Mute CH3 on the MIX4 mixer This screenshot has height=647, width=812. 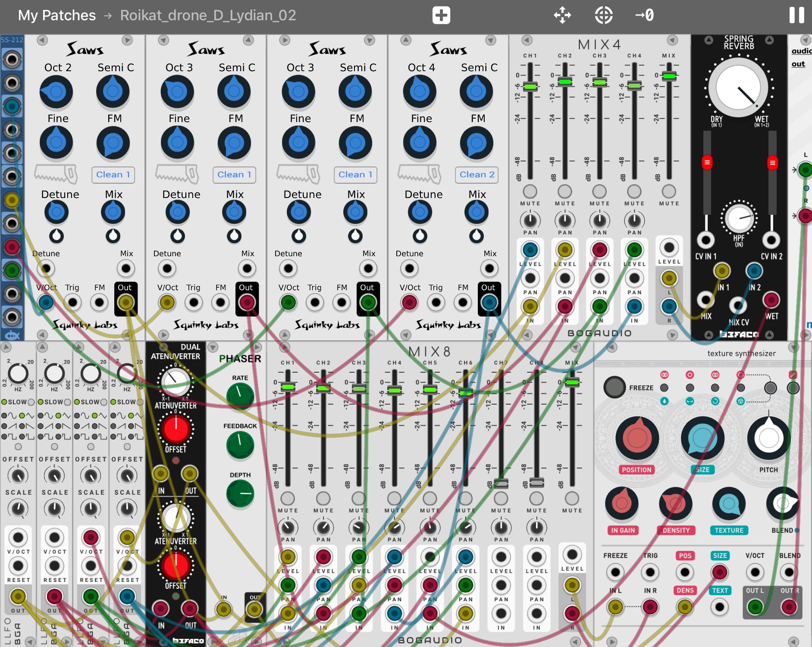click(x=599, y=191)
